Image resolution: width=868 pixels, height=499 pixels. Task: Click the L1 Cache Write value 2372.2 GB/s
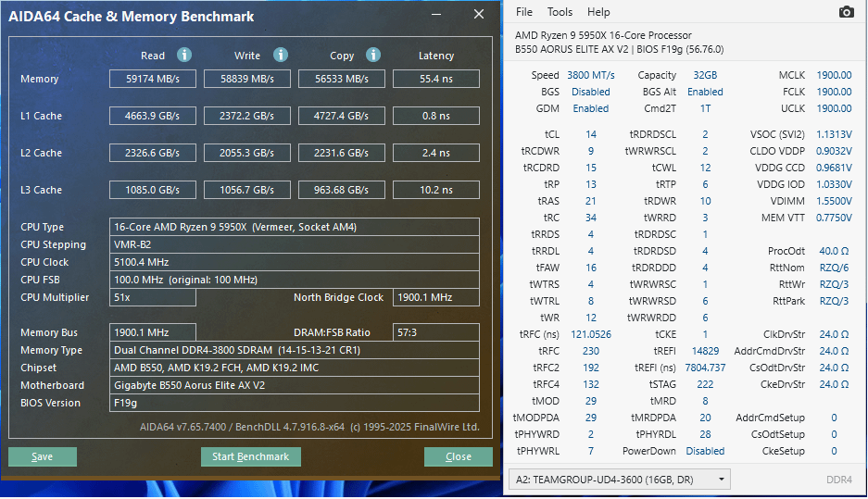[x=247, y=116]
